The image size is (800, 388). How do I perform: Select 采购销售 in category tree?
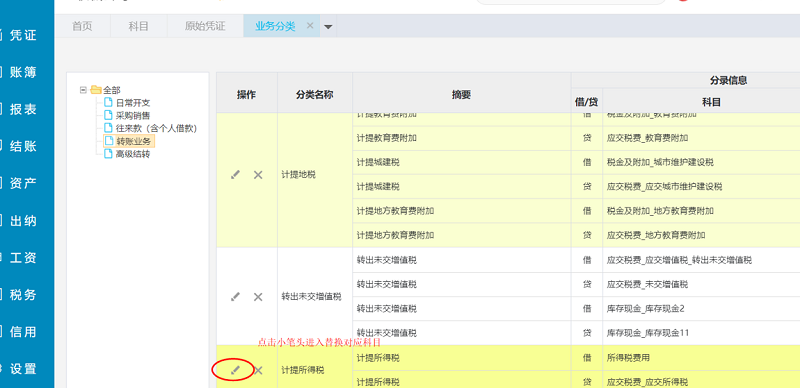click(128, 115)
